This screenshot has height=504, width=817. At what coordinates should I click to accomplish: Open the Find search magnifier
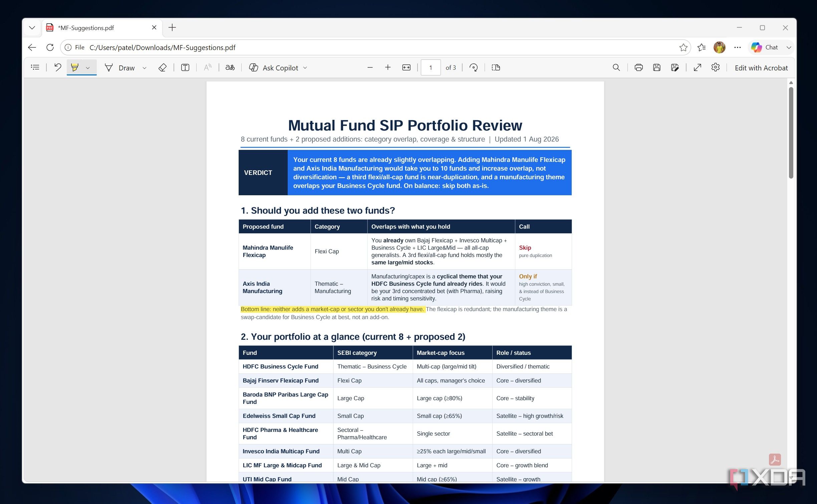[616, 68]
